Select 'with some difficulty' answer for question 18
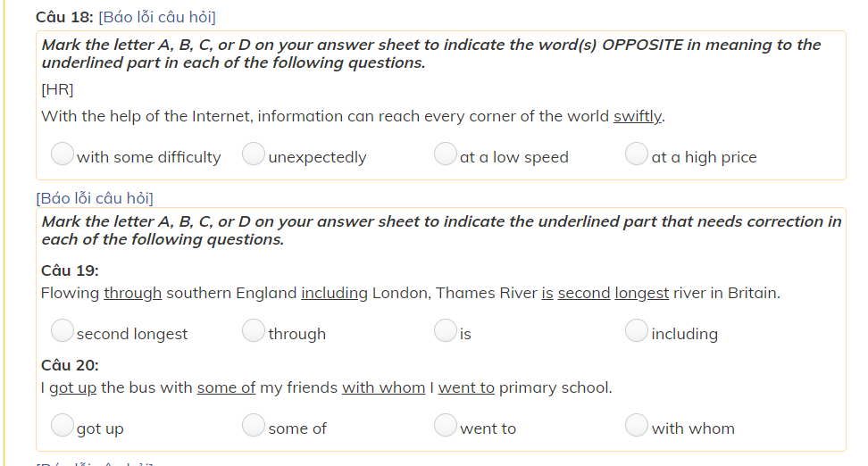The width and height of the screenshot is (868, 466). [x=63, y=155]
